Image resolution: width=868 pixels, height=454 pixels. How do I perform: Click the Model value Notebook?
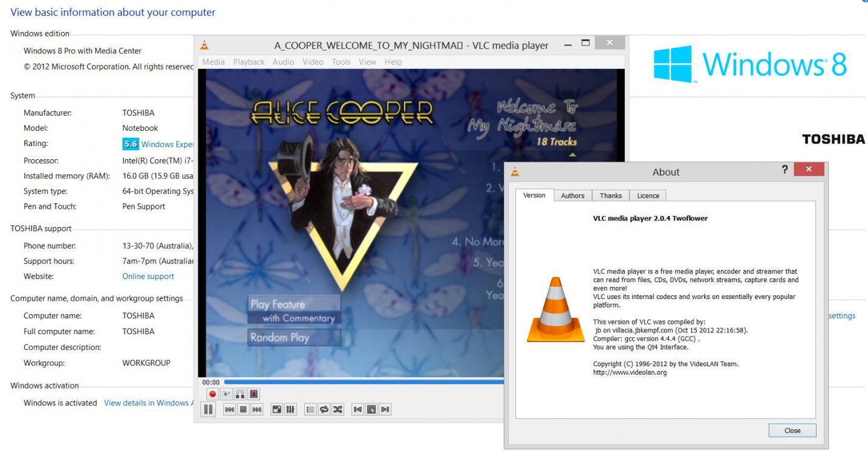click(x=140, y=128)
